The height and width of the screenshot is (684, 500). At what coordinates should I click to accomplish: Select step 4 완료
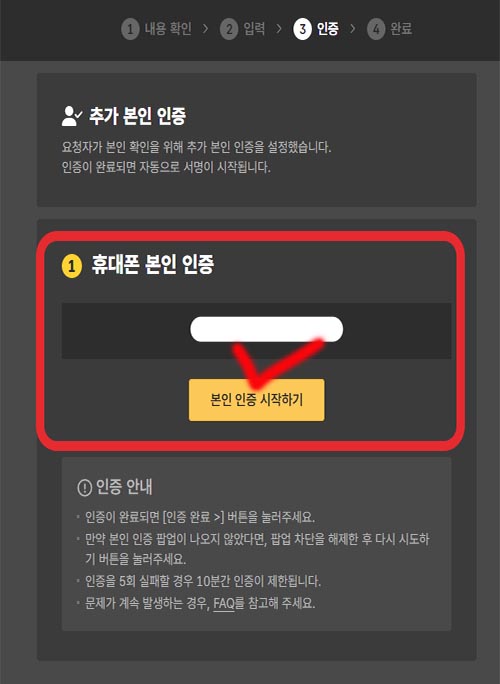(390, 29)
